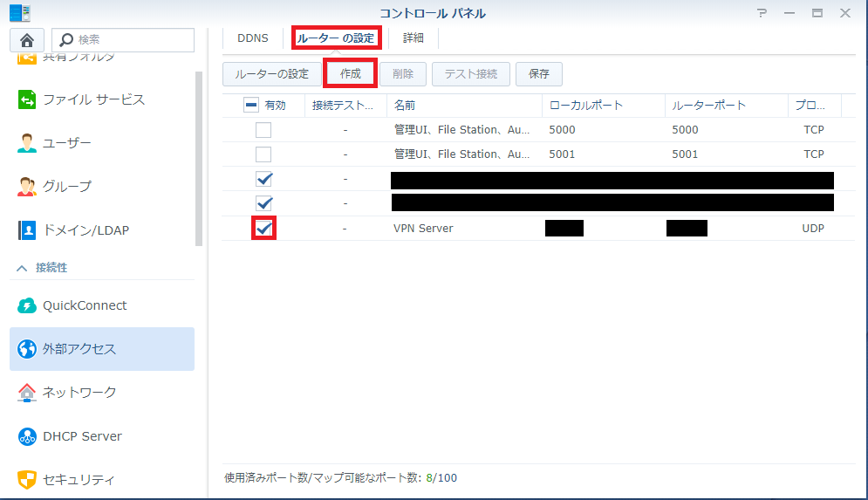Screen dimensions: 868x500
Task: Sort by 接続テスト column header
Action: pyautogui.click(x=345, y=106)
